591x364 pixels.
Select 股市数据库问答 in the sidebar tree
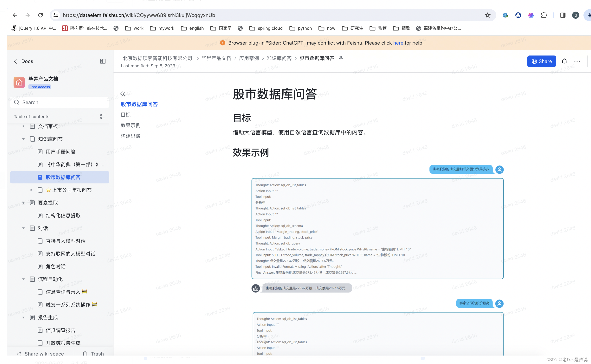pos(60,177)
